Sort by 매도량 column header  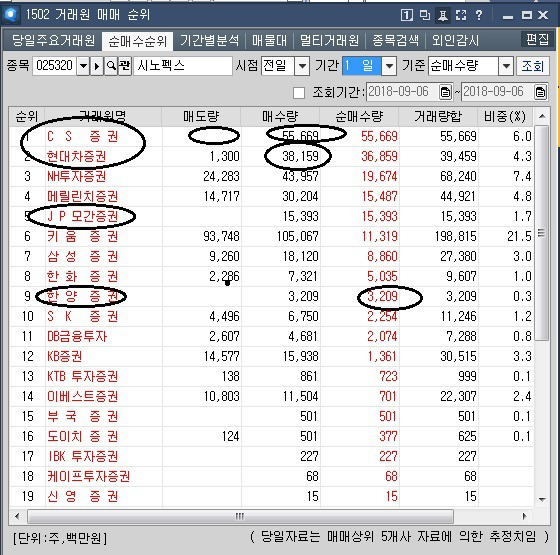click(201, 116)
